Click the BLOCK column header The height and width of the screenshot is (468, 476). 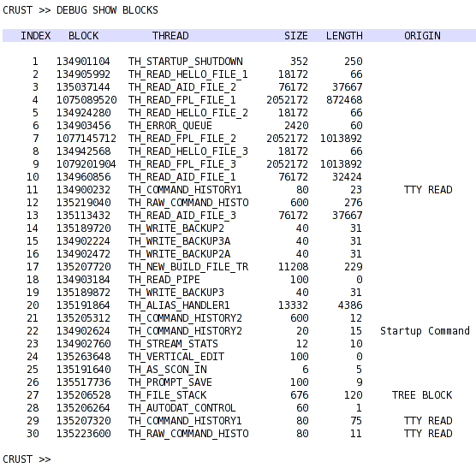(84, 36)
